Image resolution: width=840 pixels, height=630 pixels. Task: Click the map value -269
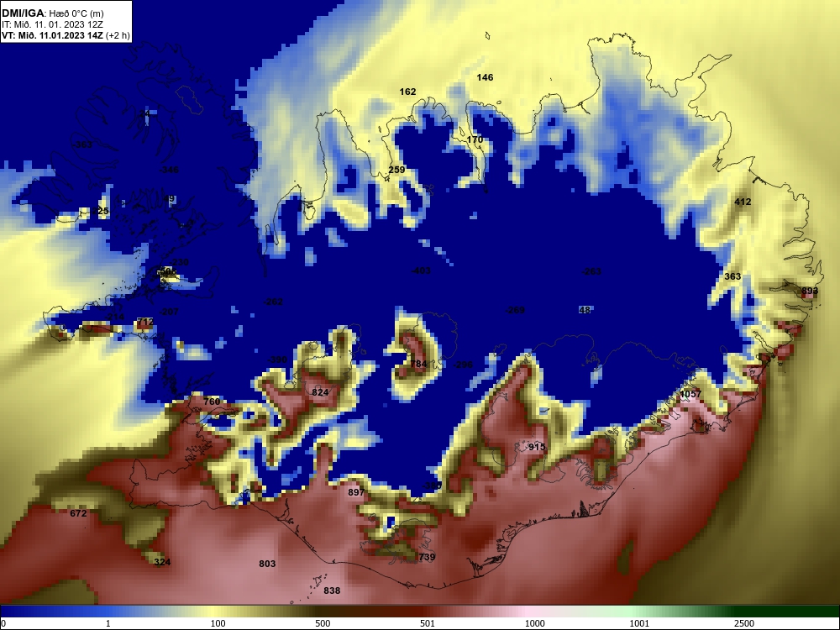coord(516,310)
